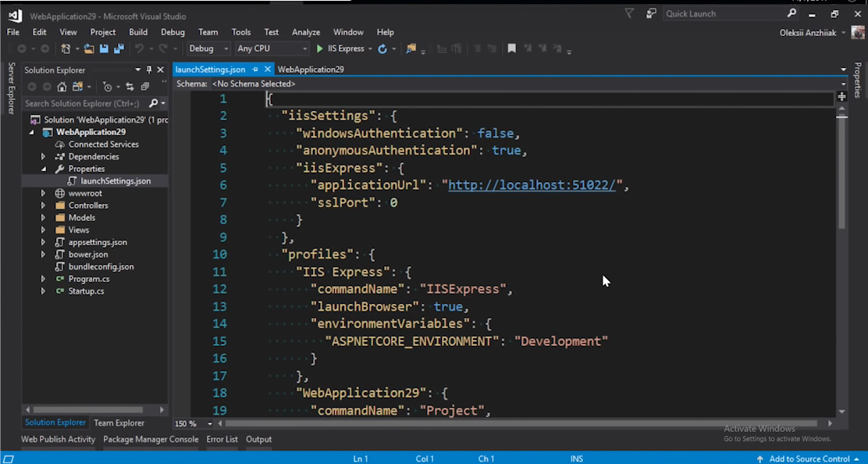Pin the Solution Explorer panel
Screen dimensions: 868x464
coord(149,70)
